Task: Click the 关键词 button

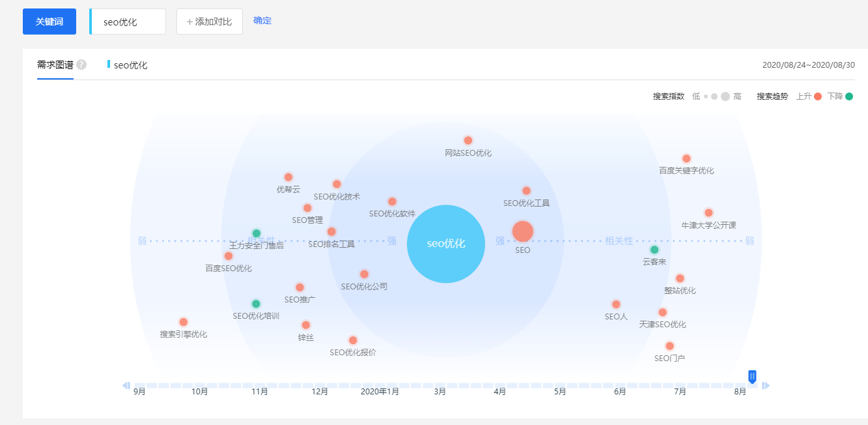Action: click(x=49, y=22)
